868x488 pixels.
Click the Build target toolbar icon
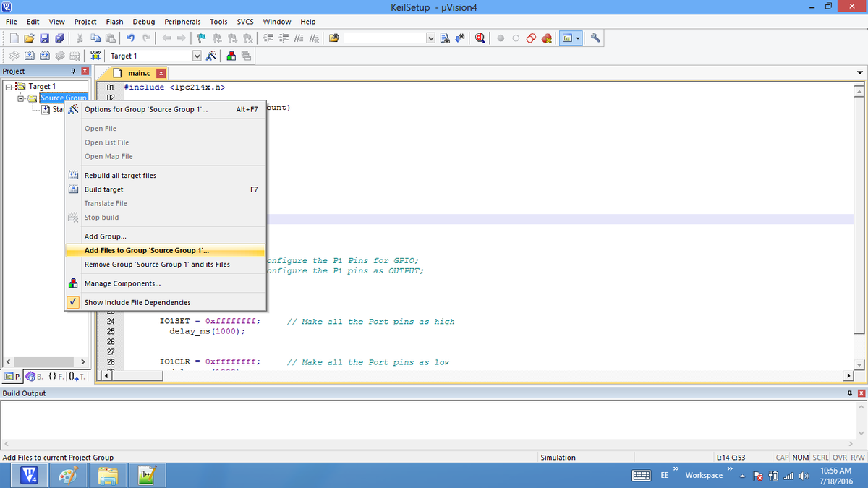[x=30, y=56]
